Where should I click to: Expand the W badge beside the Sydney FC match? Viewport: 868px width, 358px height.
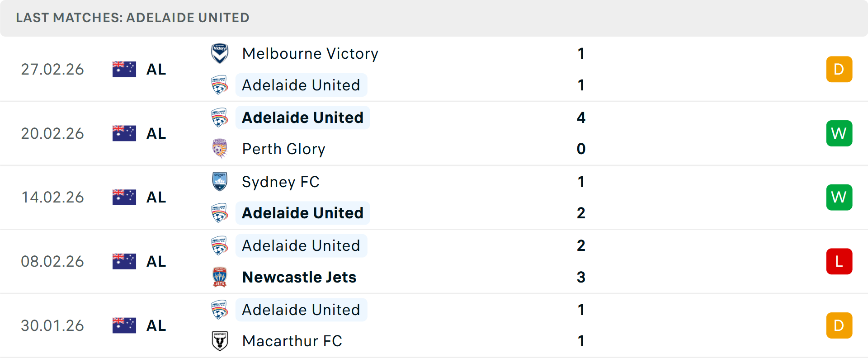(x=839, y=197)
